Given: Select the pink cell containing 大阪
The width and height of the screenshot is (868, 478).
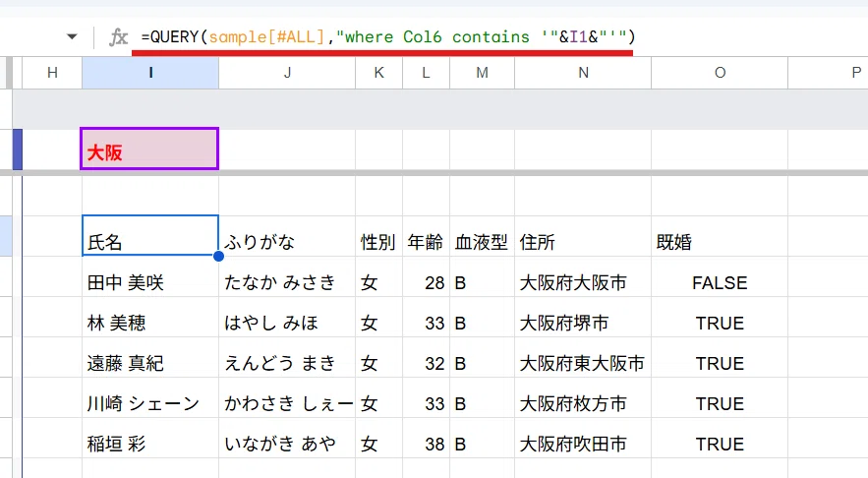Looking at the screenshot, I should (149, 149).
